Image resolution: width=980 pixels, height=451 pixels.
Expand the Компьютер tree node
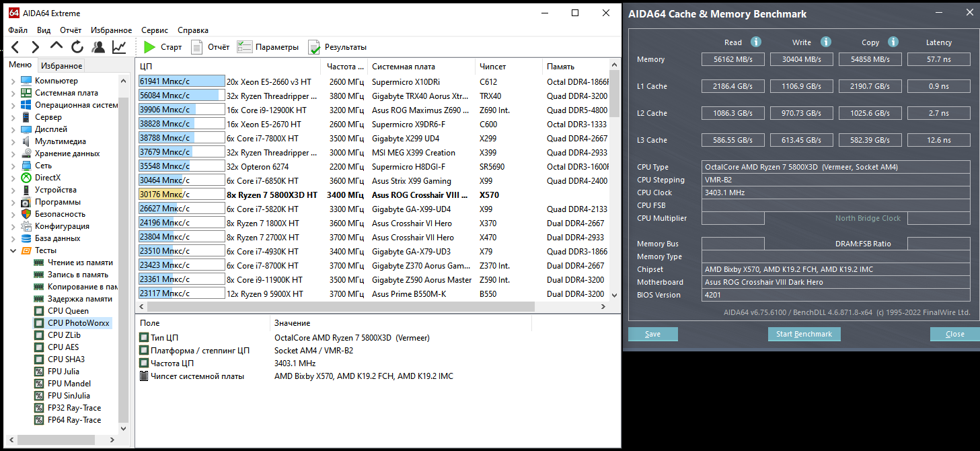click(13, 81)
